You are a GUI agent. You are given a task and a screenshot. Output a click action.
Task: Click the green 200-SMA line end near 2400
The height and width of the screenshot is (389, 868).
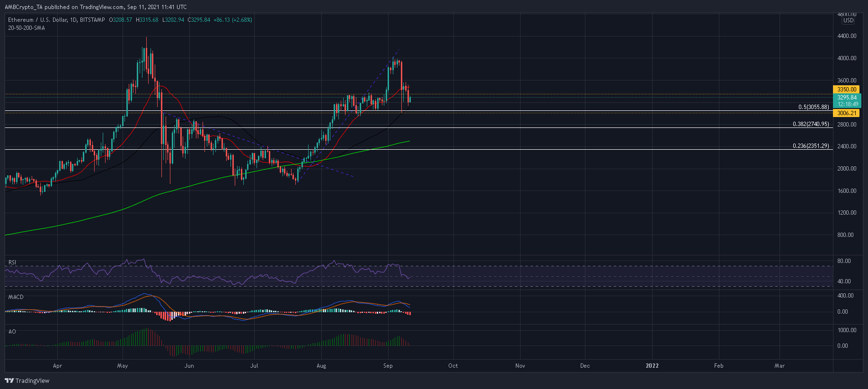[408, 141]
